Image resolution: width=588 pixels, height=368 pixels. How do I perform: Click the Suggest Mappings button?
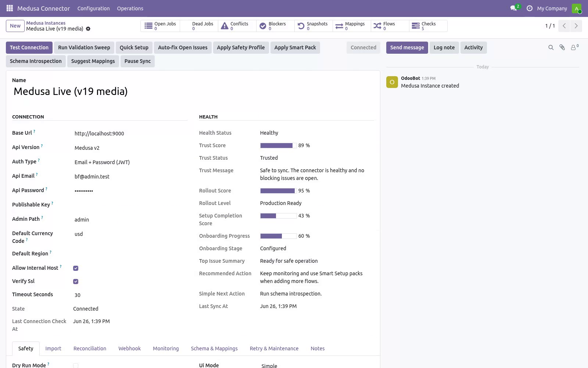point(93,61)
